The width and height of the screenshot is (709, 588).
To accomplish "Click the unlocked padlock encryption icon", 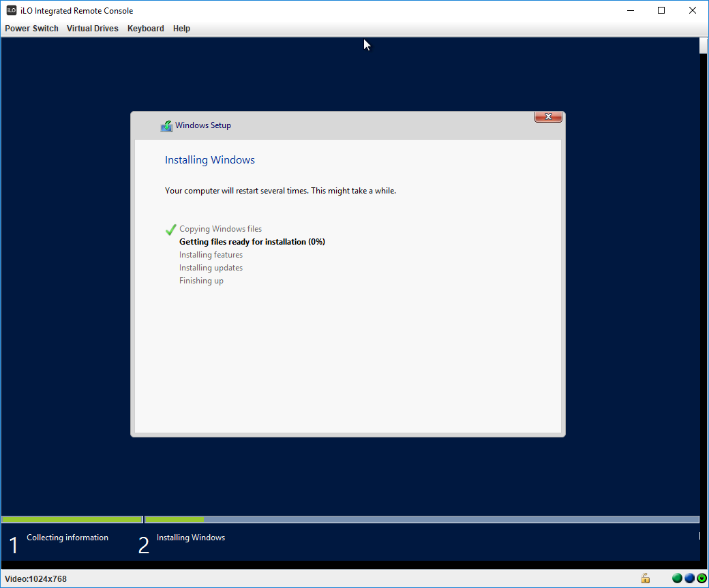I will [x=644, y=578].
